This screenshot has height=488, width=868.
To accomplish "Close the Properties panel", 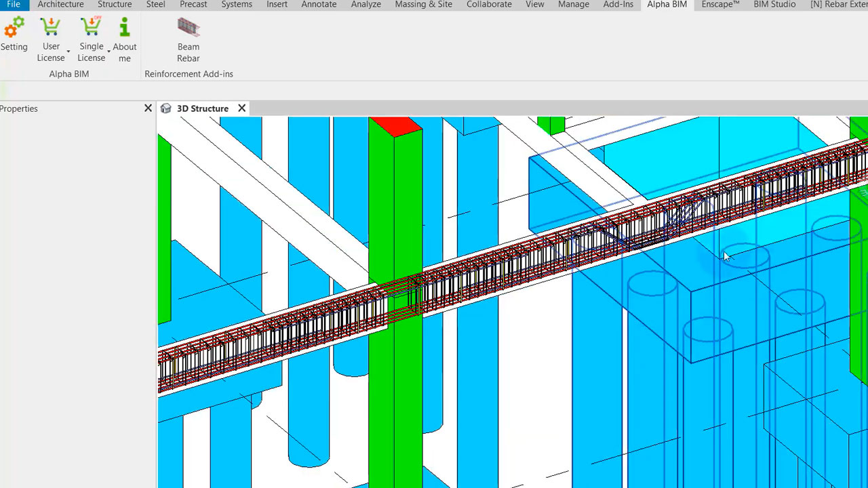I will coord(148,108).
